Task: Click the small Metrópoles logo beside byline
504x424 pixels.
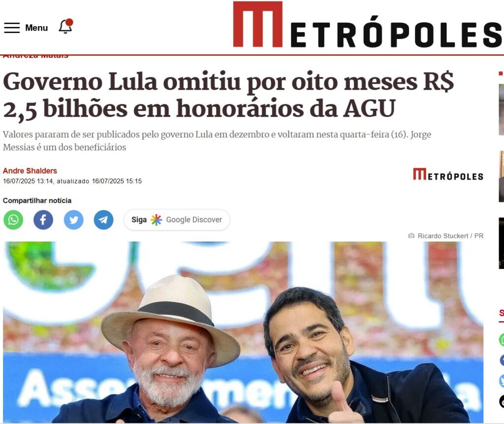Action: [x=448, y=174]
